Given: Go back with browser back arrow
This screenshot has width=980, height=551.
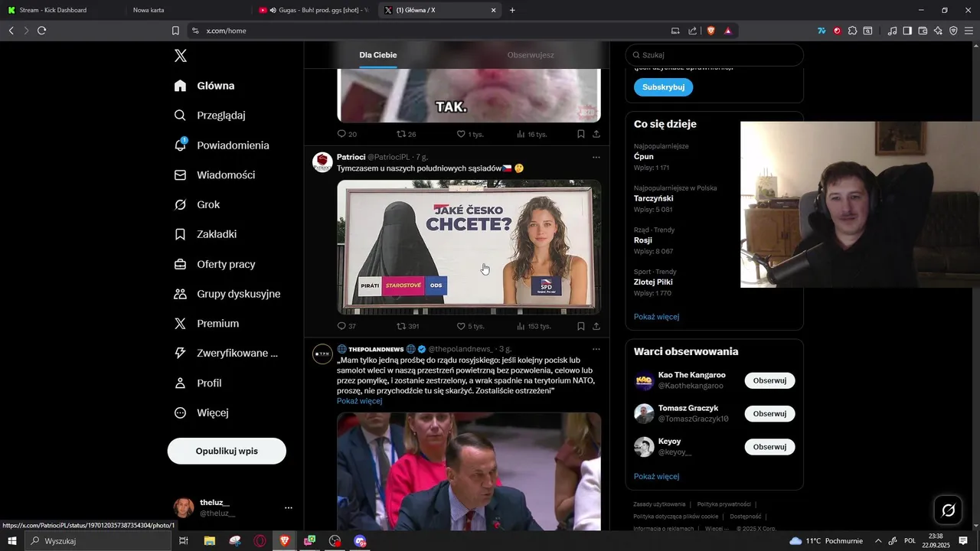Looking at the screenshot, I should tap(11, 31).
